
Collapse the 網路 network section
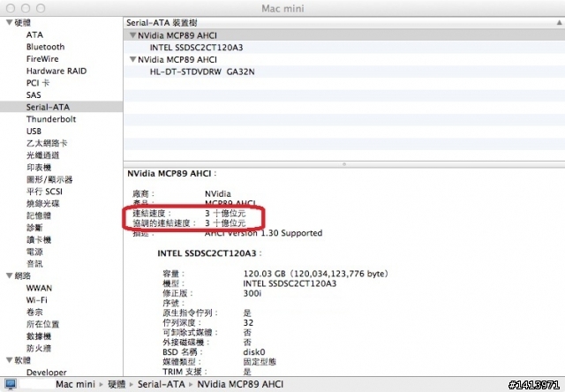point(10,275)
